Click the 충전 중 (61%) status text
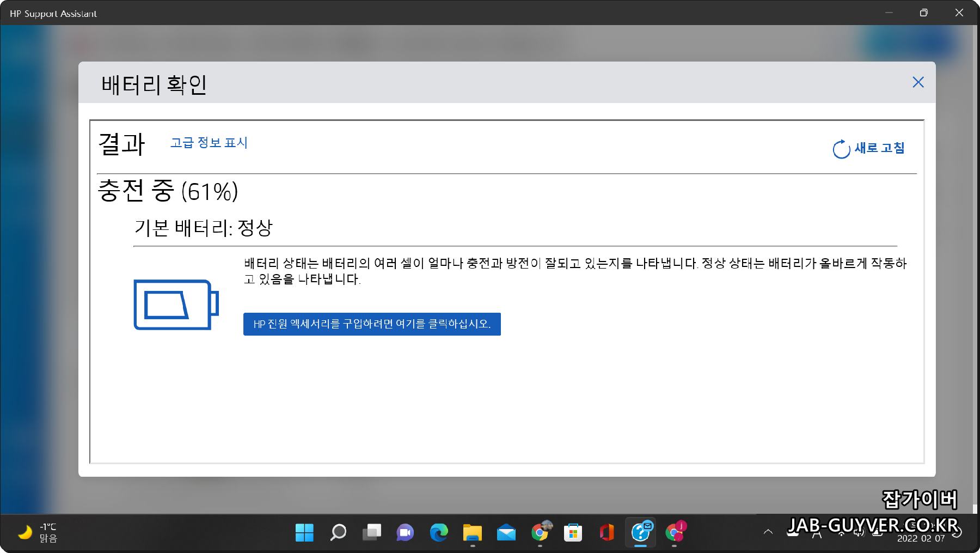The width and height of the screenshot is (980, 553). [168, 191]
